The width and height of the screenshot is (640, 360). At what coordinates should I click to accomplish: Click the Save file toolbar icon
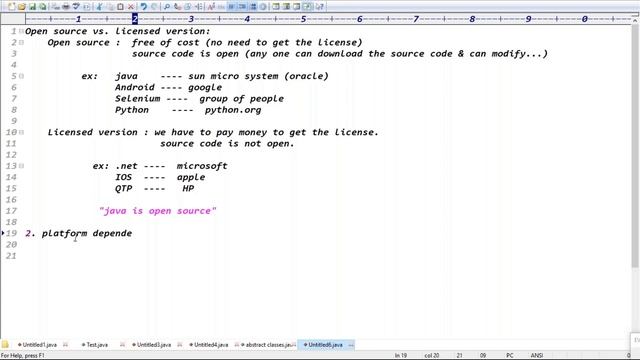point(32,7)
